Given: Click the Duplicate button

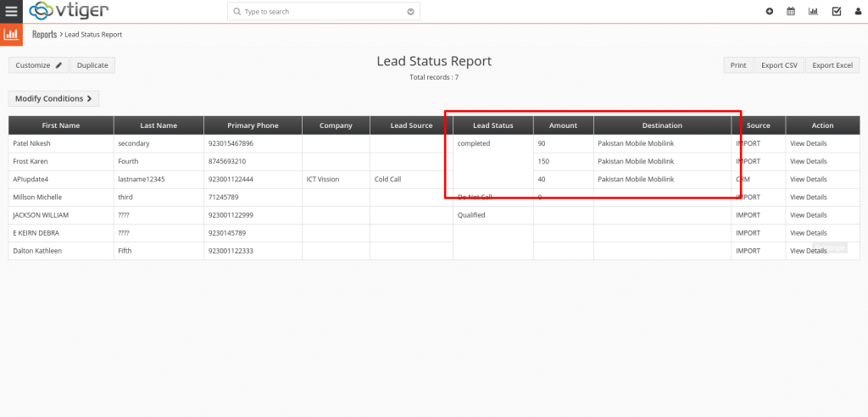Looking at the screenshot, I should [x=92, y=65].
